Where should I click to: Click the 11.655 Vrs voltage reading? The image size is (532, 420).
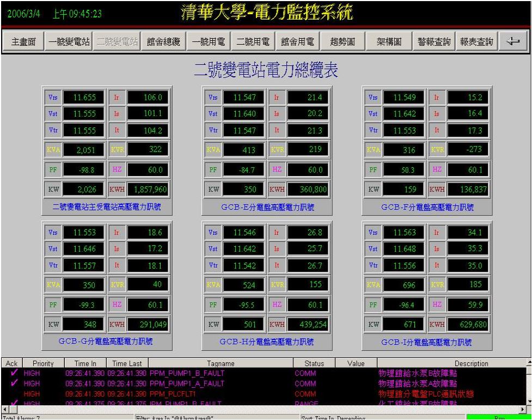point(83,97)
